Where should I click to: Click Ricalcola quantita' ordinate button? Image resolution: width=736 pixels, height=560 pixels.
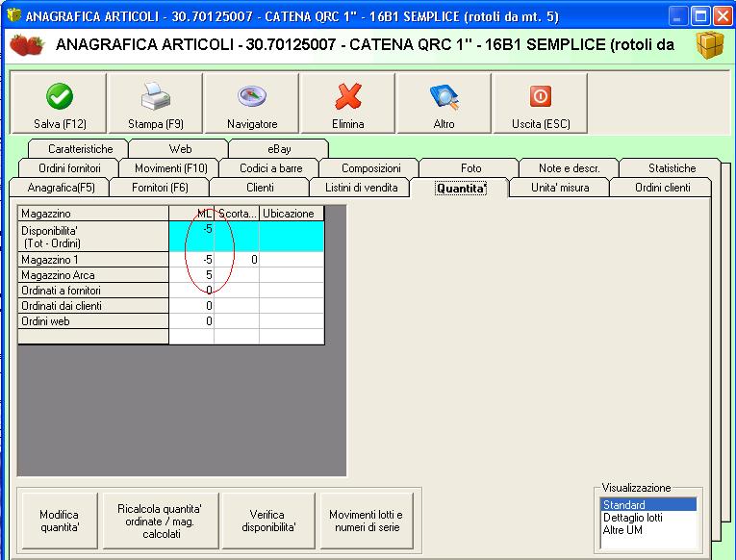click(161, 521)
